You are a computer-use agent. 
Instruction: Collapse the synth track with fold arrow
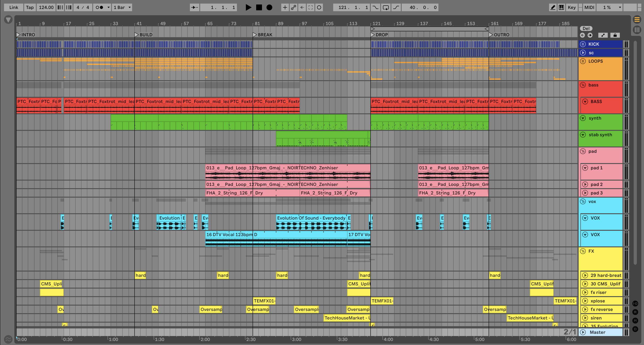tap(583, 118)
